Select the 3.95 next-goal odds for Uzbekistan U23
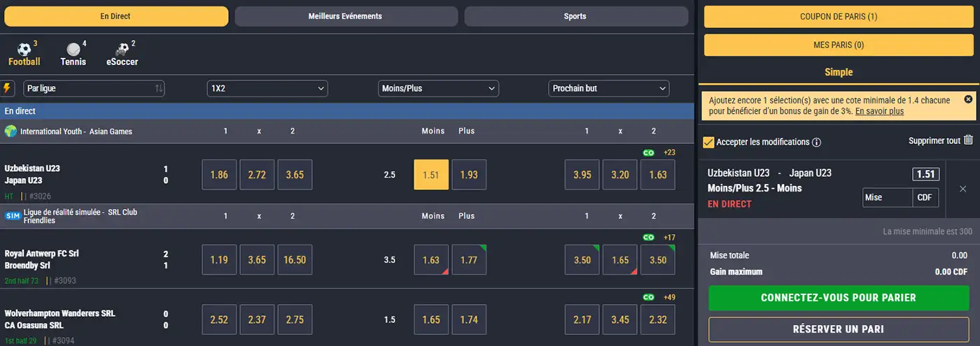Image resolution: width=980 pixels, height=346 pixels. [582, 175]
